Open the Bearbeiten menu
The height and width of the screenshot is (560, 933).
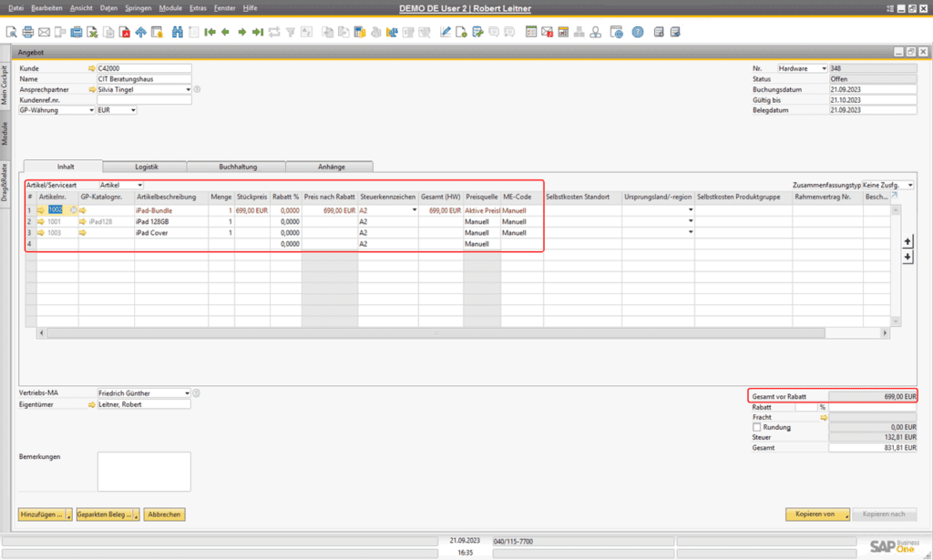tap(46, 8)
